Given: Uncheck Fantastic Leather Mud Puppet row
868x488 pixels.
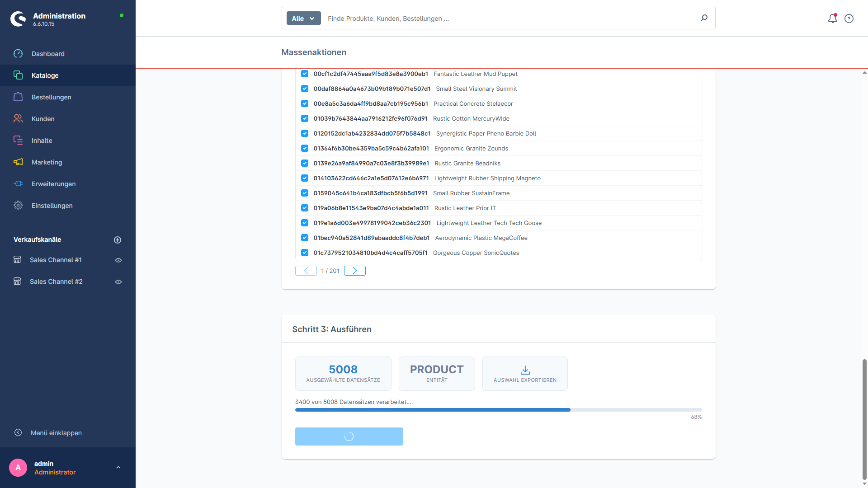Looking at the screenshot, I should click(x=305, y=74).
